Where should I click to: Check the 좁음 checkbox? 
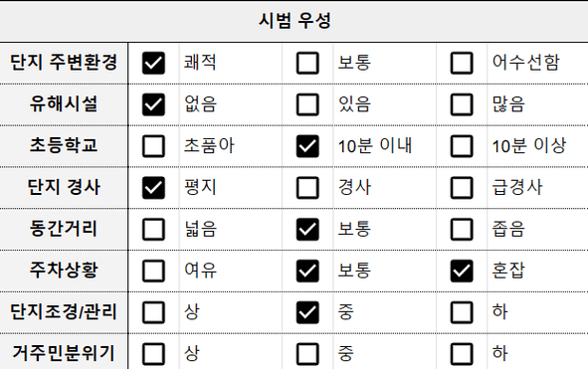[462, 229]
